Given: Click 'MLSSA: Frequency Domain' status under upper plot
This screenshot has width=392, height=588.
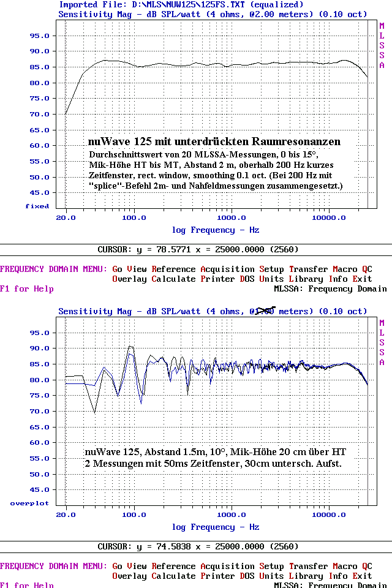Looking at the screenshot, I should (331, 289).
